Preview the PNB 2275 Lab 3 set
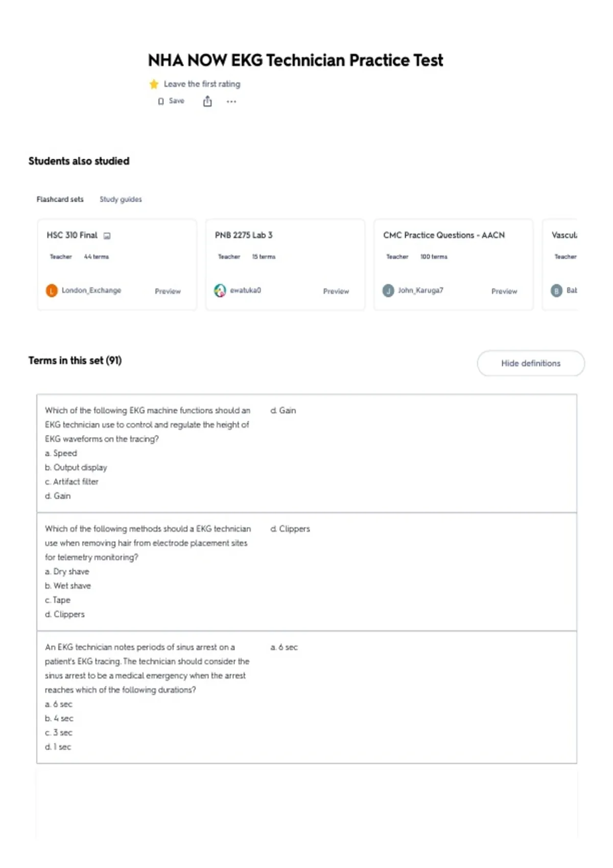 [x=336, y=291]
